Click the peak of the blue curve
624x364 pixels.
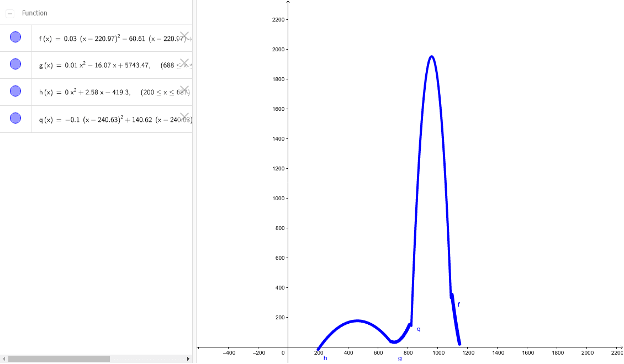[x=432, y=56]
